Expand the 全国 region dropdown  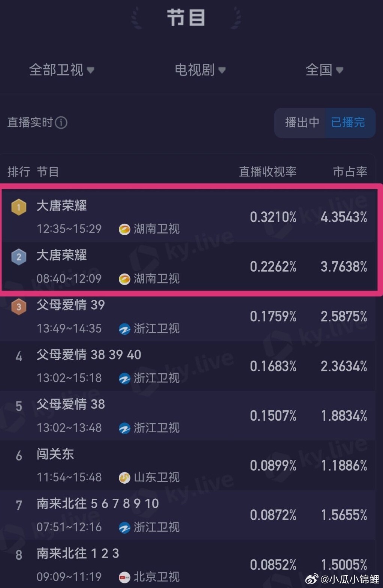325,70
